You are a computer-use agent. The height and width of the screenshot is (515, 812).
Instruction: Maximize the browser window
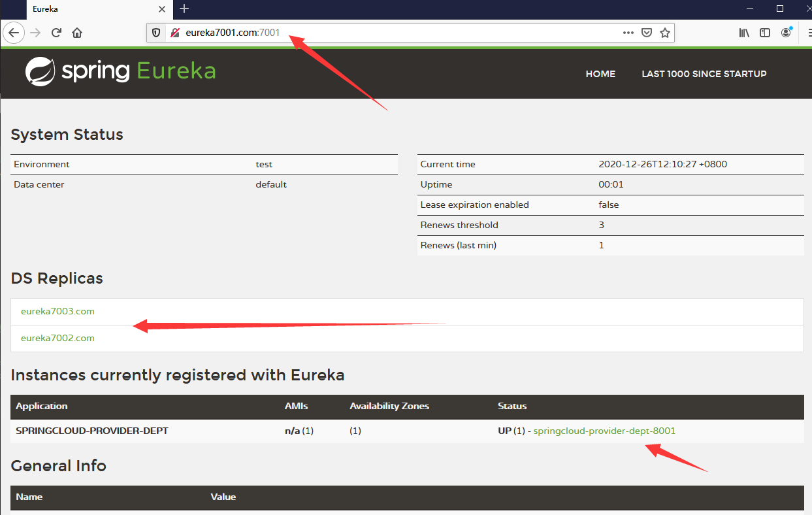780,8
